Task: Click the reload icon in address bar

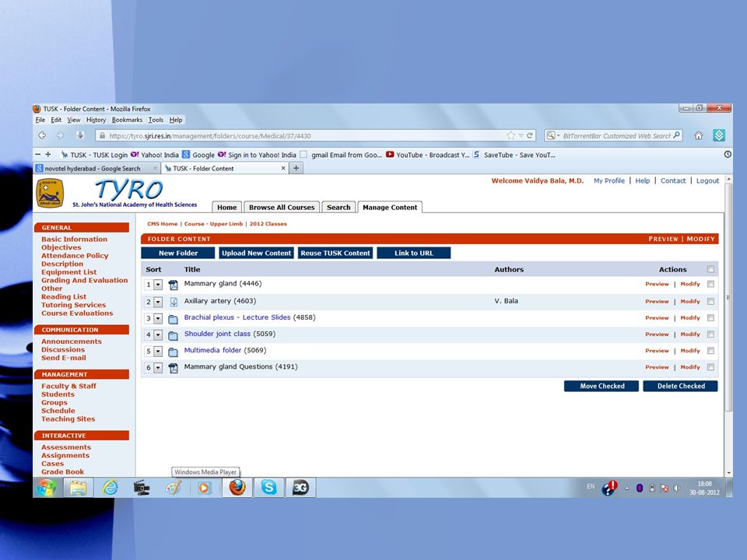Action: (x=529, y=135)
